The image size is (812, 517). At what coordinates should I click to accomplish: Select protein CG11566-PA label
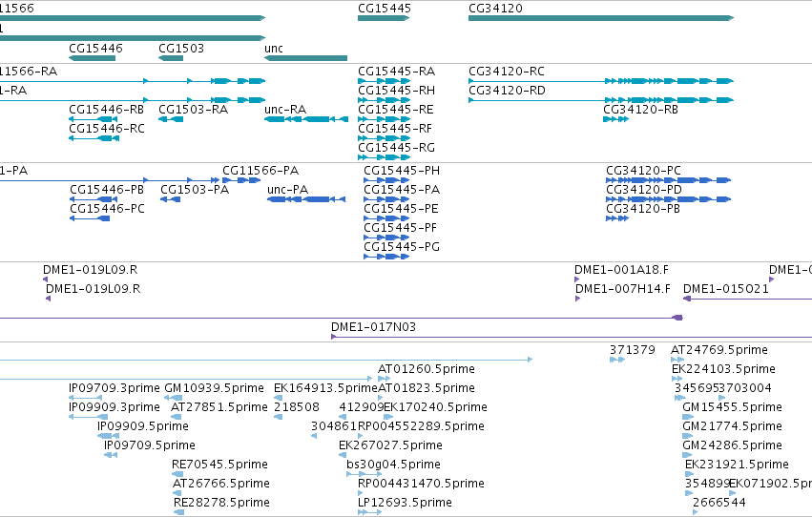260,171
